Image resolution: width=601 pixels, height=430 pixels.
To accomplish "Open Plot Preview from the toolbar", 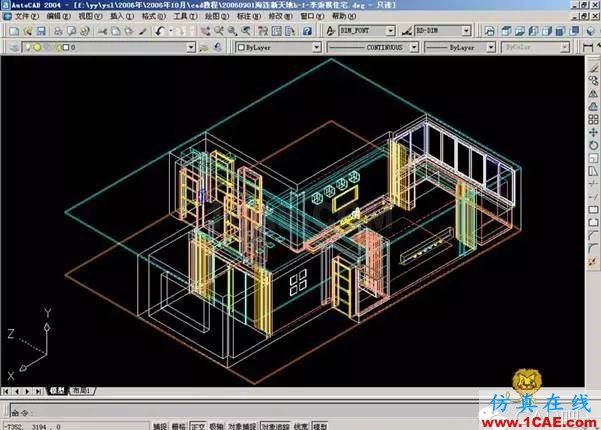I will (71, 31).
